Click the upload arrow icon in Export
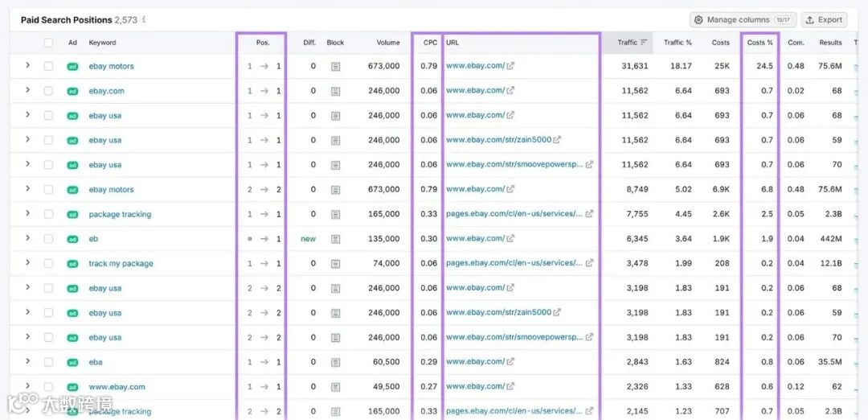Screen dimensions: 868x420 coord(810,19)
